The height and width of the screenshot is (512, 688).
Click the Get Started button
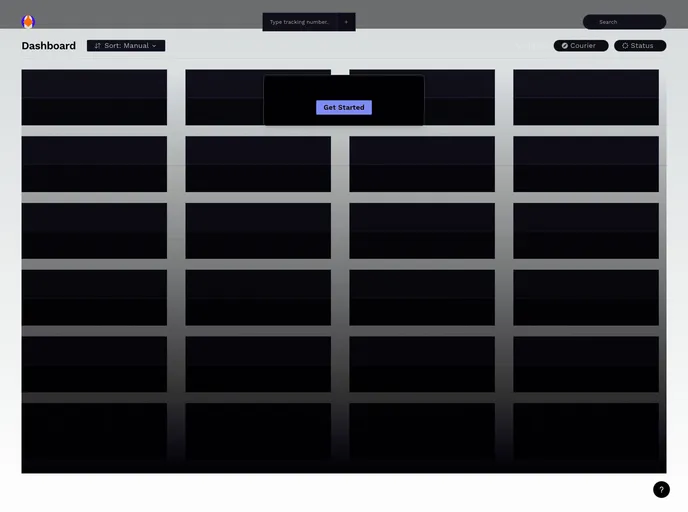tap(344, 107)
